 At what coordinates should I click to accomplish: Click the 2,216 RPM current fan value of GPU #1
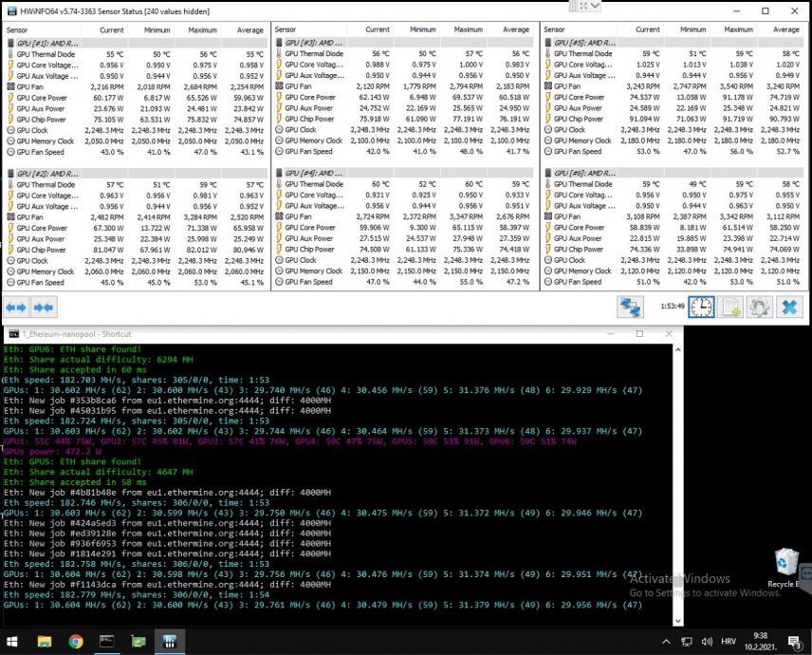106,86
